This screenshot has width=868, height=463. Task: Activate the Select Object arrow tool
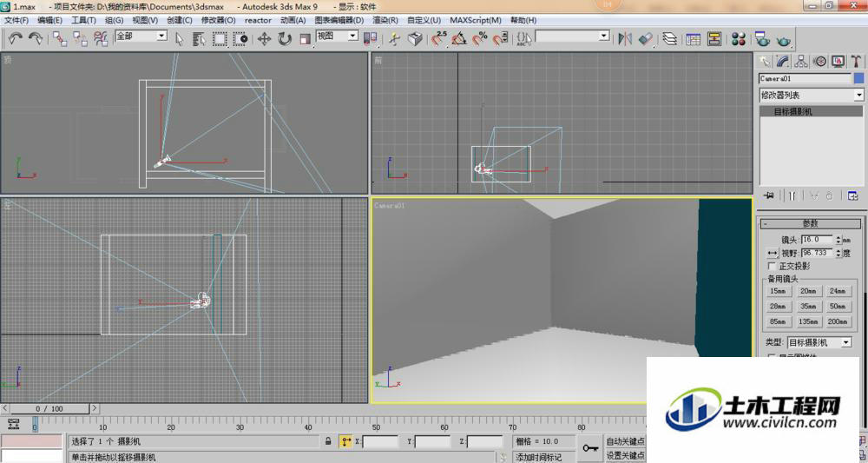[x=180, y=39]
